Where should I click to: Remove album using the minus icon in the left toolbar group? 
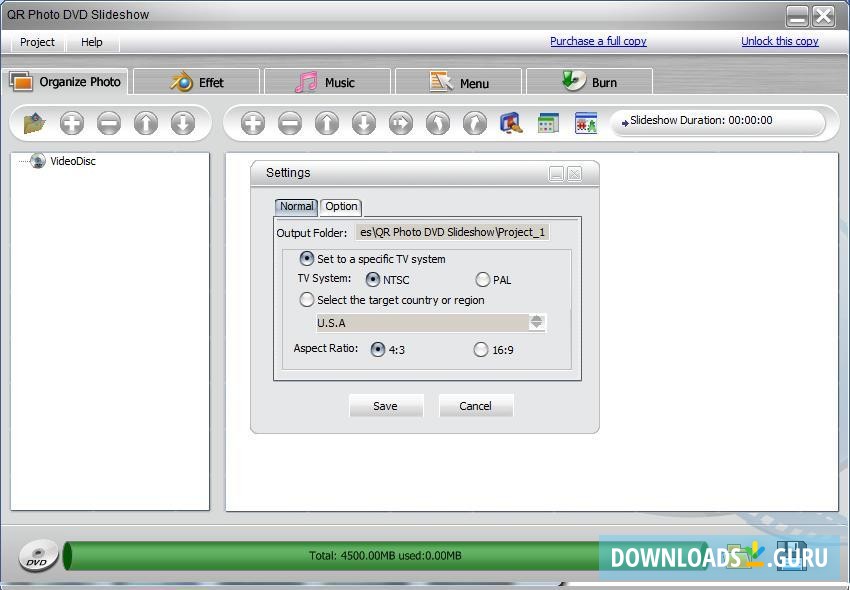pyautogui.click(x=109, y=123)
